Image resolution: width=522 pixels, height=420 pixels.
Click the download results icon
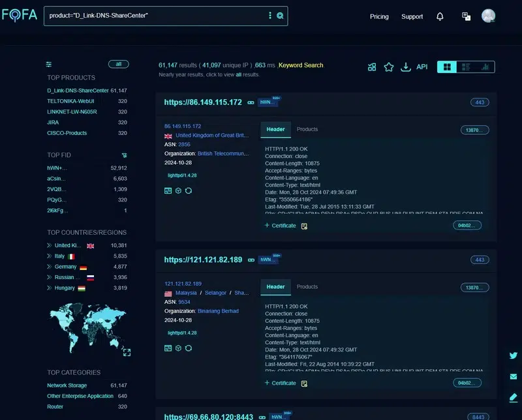coord(405,67)
